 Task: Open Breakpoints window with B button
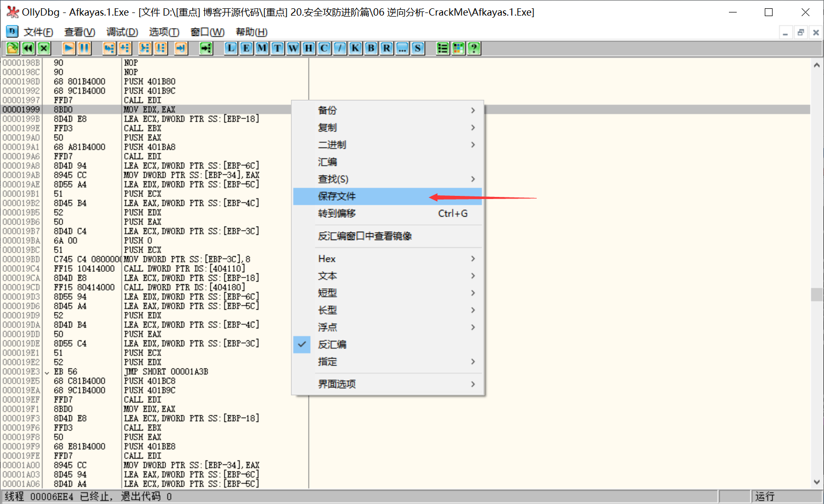[371, 48]
